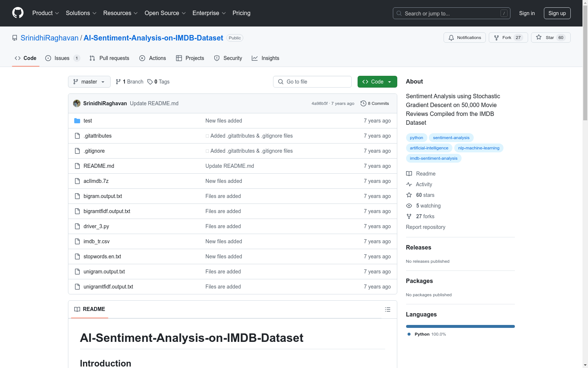Open the unigramtfidf.output.txt file
This screenshot has height=368, width=588.
click(108, 287)
